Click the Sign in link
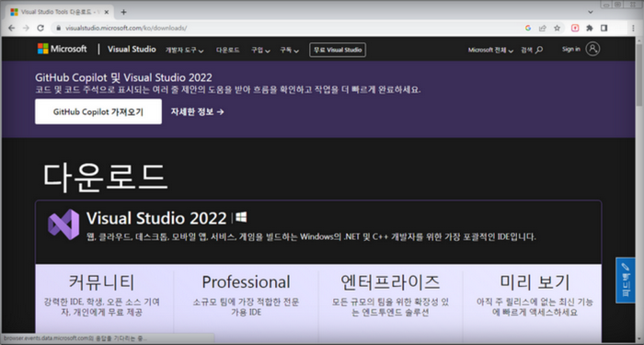 [571, 50]
